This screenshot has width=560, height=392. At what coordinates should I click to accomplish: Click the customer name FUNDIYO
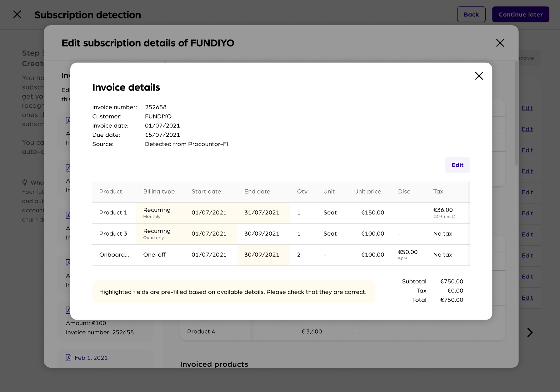click(158, 116)
